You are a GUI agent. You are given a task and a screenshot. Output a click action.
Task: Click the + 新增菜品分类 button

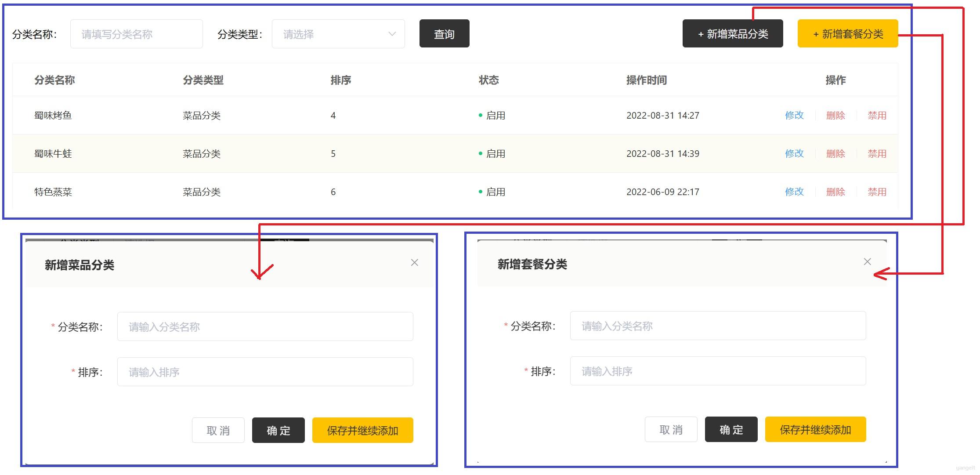tap(732, 34)
